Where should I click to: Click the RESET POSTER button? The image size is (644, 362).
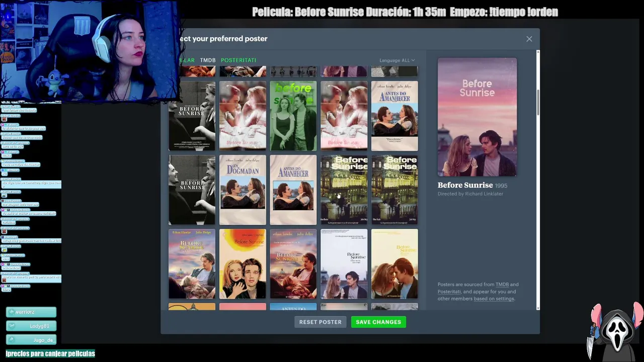(x=320, y=322)
